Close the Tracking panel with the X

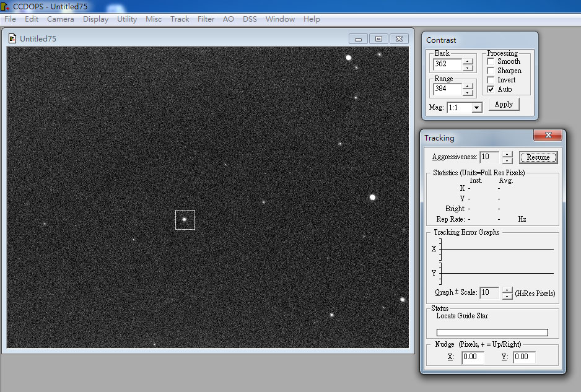coord(548,136)
